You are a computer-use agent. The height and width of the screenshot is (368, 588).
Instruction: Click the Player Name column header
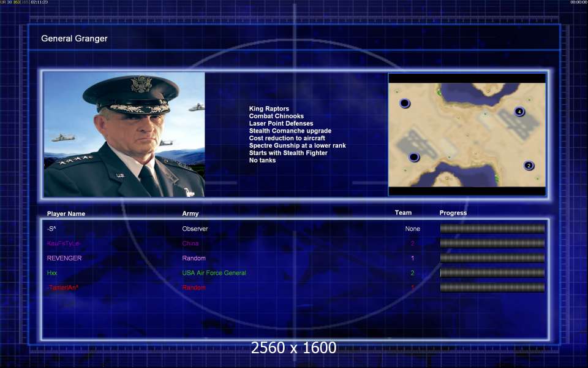coord(66,213)
